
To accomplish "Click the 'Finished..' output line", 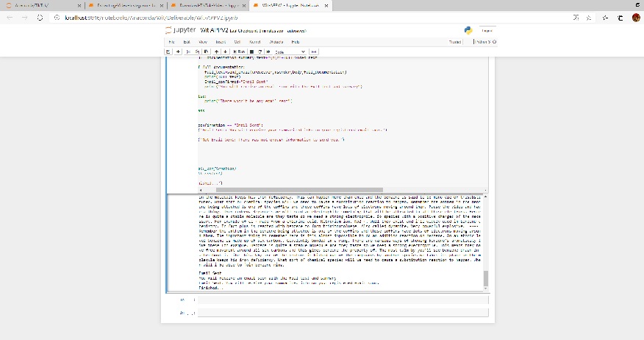I will (x=211, y=288).
